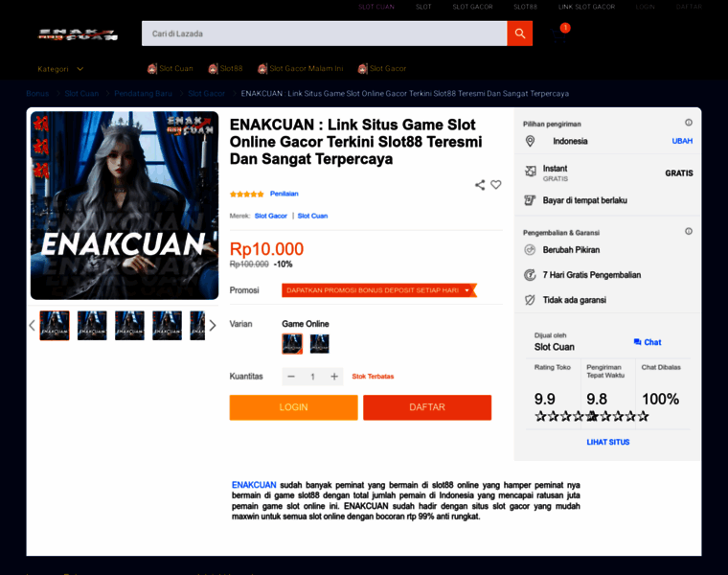Click the orange LOGIN button
728x575 pixels.
click(x=293, y=407)
